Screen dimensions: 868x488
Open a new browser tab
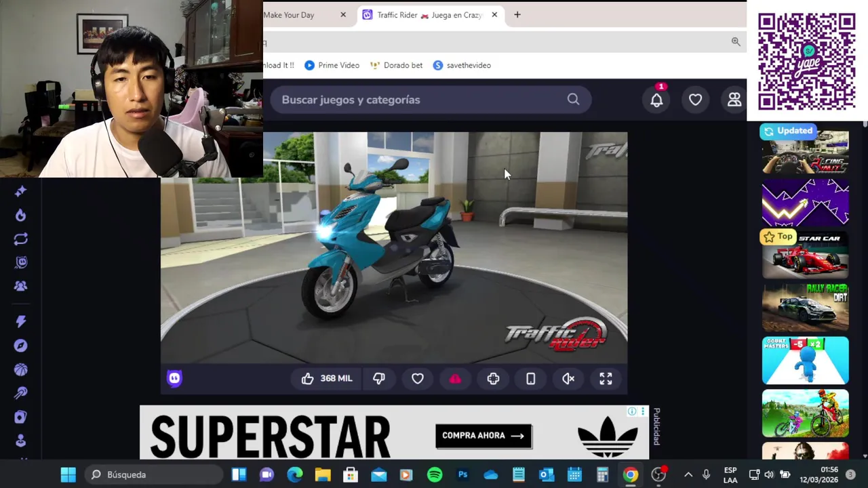click(x=517, y=15)
